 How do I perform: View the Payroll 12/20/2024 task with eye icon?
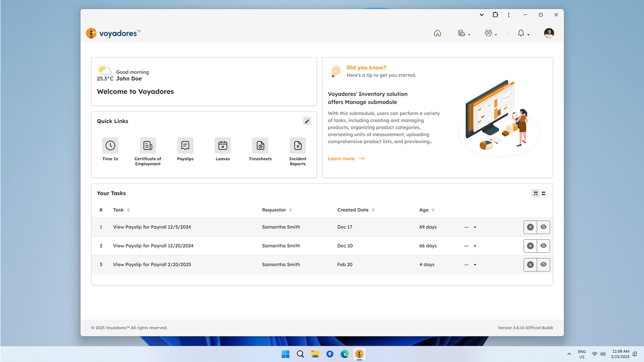543,246
